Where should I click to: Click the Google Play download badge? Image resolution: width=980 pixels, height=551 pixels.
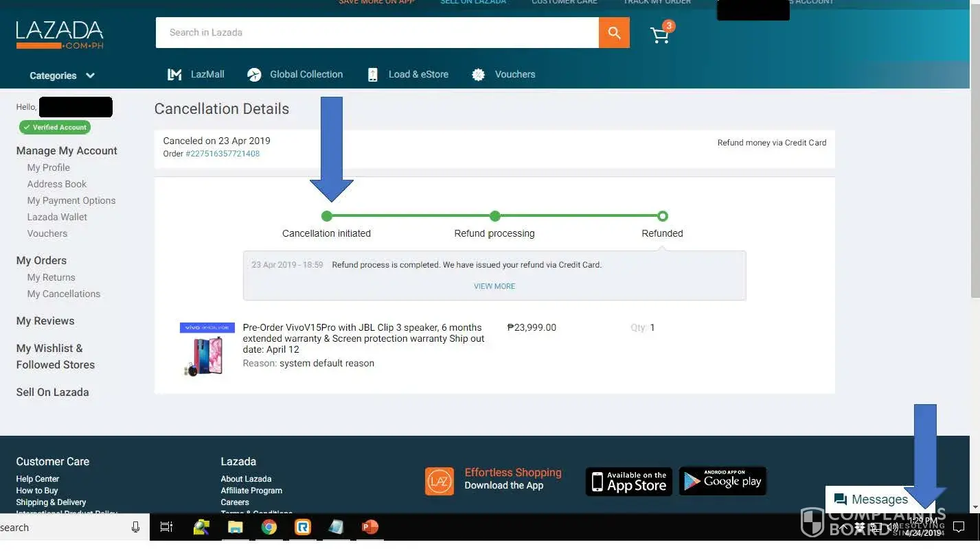click(722, 481)
